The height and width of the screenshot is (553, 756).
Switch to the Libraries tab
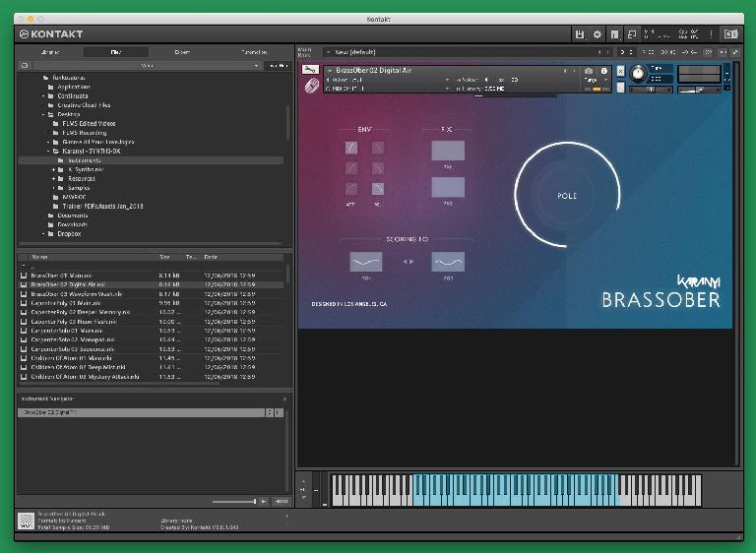point(50,52)
